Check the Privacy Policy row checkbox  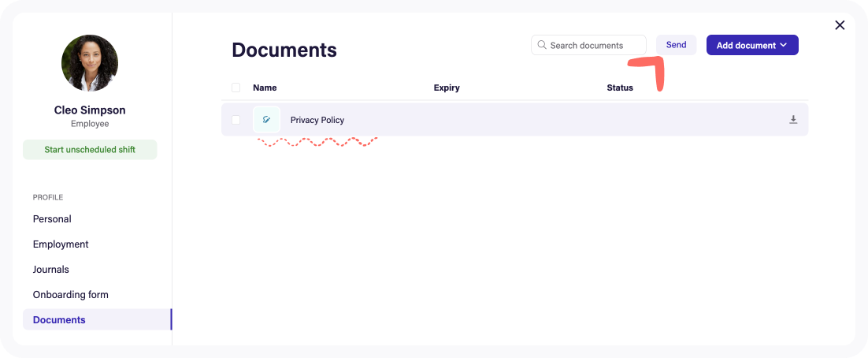click(x=236, y=120)
